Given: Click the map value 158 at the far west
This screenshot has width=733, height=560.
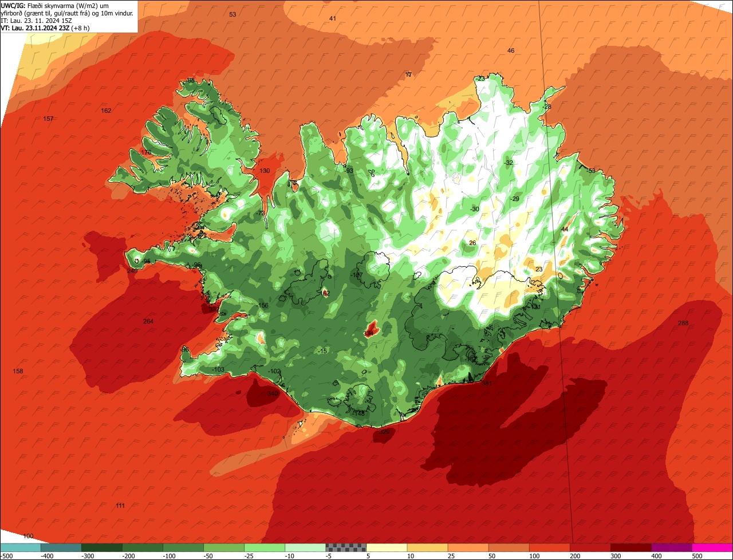Looking at the screenshot, I should point(18,372).
